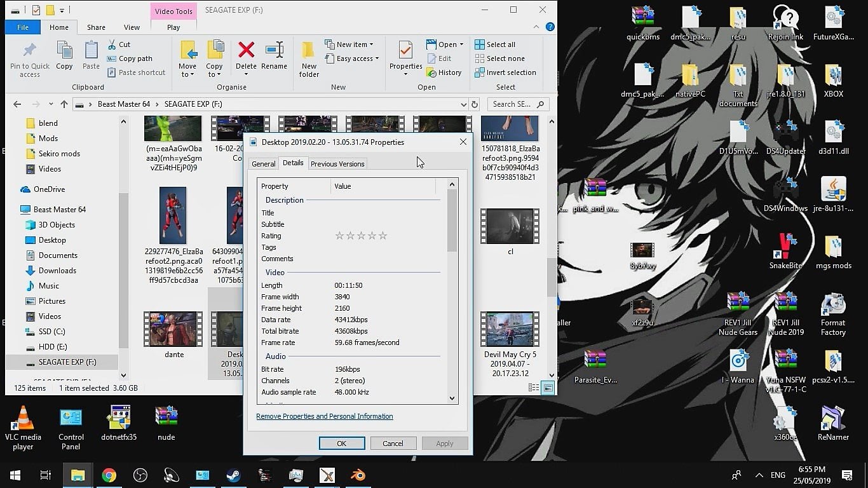
Task: Click Remove Properties and Personal Information link
Action: pyautogui.click(x=325, y=416)
